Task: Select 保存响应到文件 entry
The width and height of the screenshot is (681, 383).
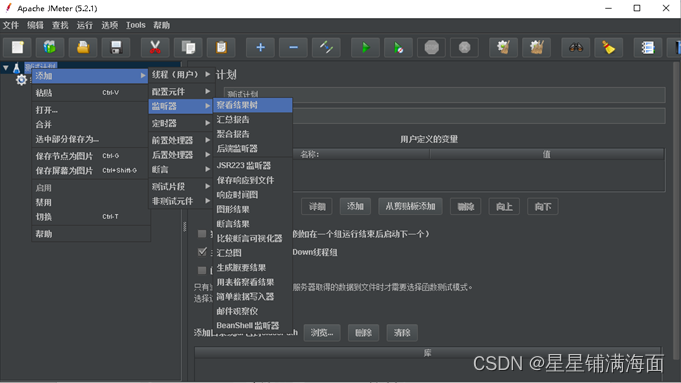Action: (252, 180)
